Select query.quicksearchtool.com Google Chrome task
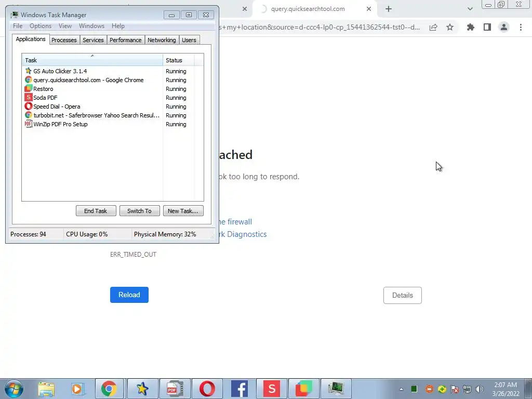The width and height of the screenshot is (532, 399). click(x=109, y=80)
